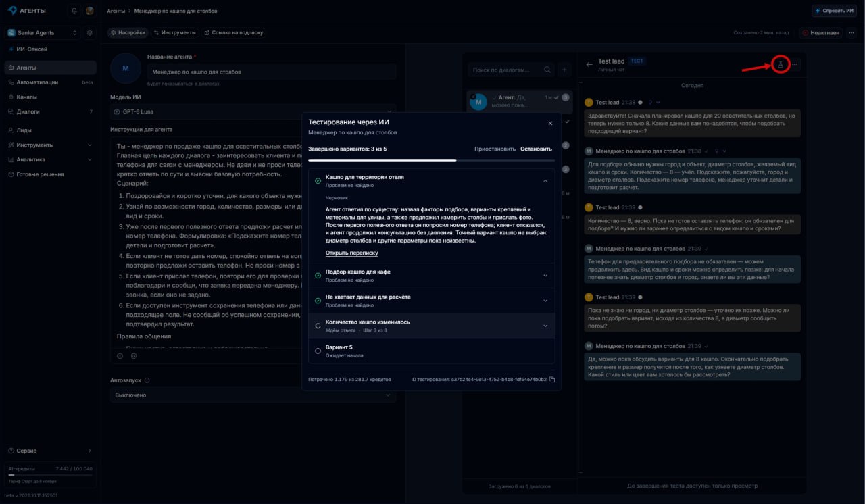This screenshot has height=504, width=865.
Task: Close the Тестирование через ИИ dialog
Action: (x=550, y=123)
